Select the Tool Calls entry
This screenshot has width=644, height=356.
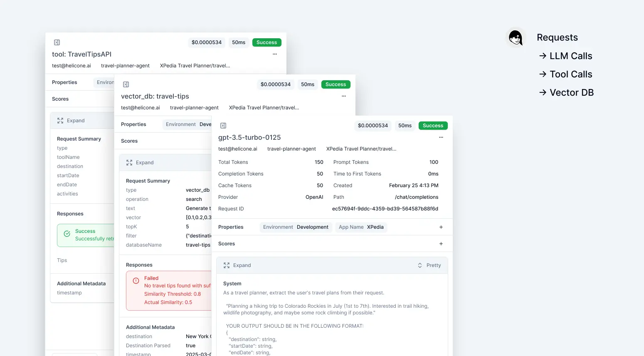[x=565, y=74]
